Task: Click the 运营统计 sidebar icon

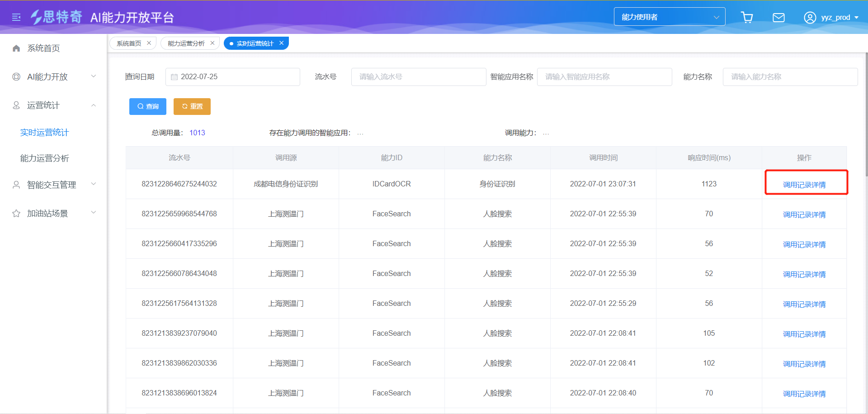Action: (16, 105)
